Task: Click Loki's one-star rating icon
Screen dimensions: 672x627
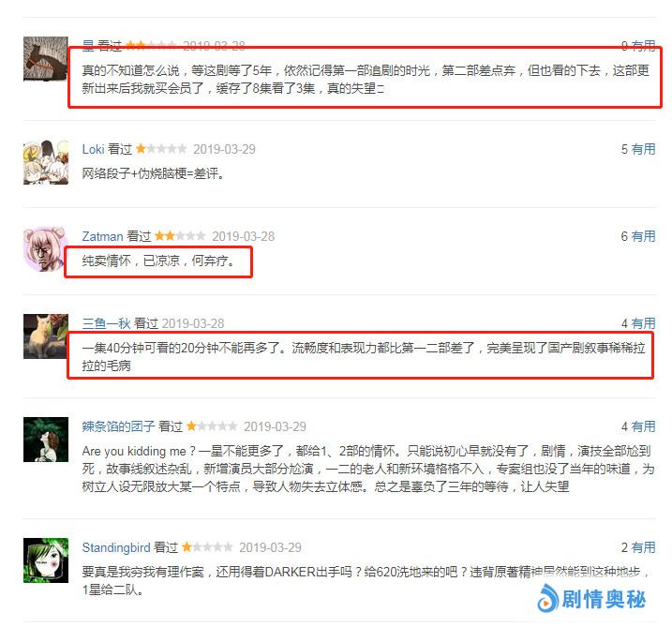Action: coord(161,149)
